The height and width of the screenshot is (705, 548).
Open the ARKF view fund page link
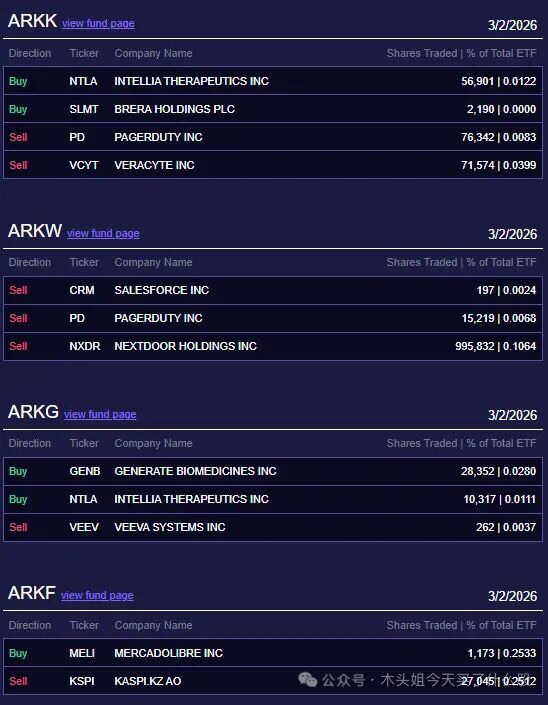(x=97, y=595)
